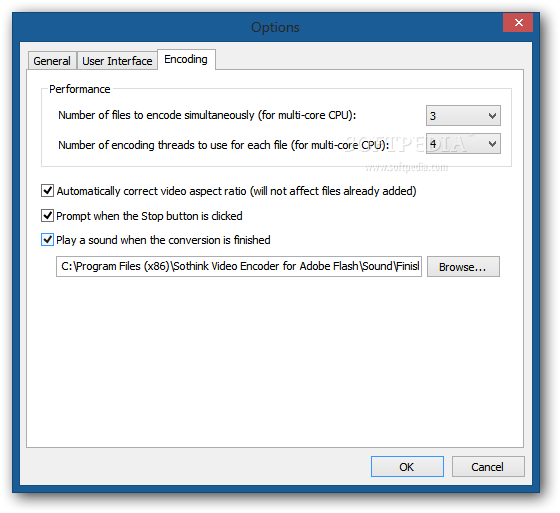
Task: Toggle Play a sound when conversion is finished
Action: [48, 240]
